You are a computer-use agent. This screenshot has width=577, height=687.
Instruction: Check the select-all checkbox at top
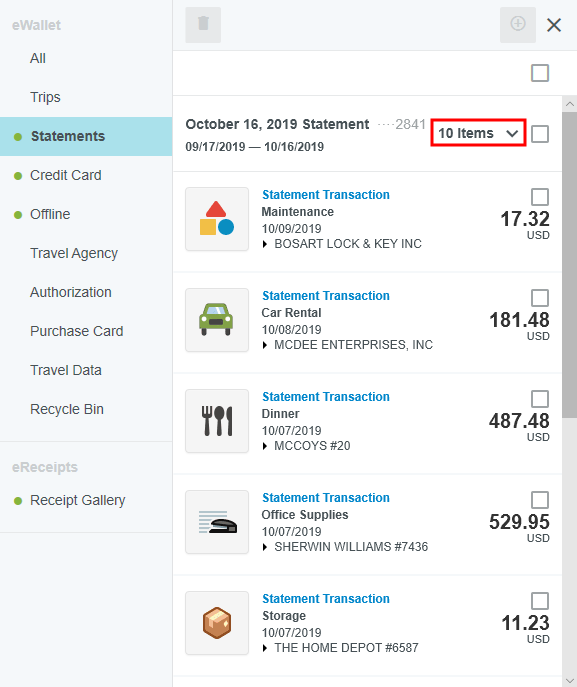(540, 73)
